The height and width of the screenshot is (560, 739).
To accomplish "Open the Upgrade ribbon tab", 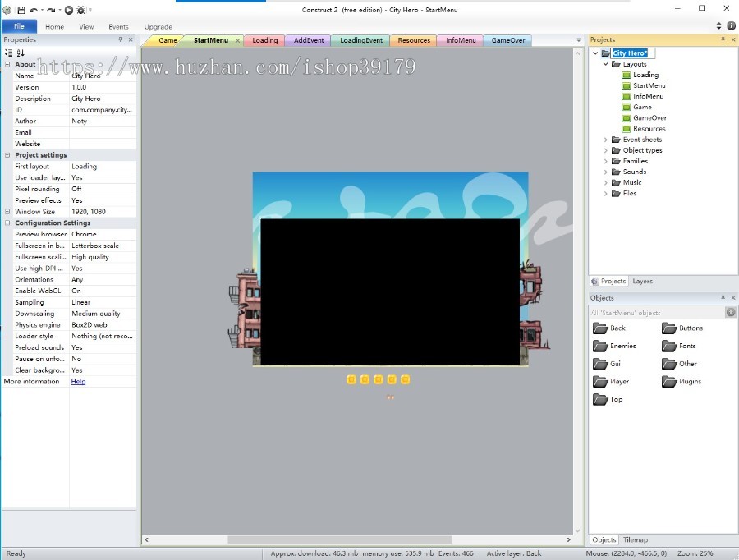I will pos(158,27).
